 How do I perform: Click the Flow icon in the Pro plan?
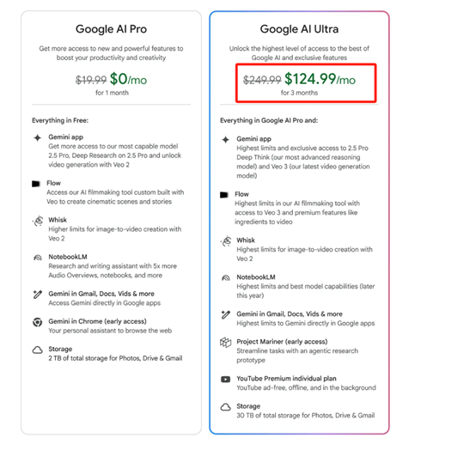coord(36,184)
